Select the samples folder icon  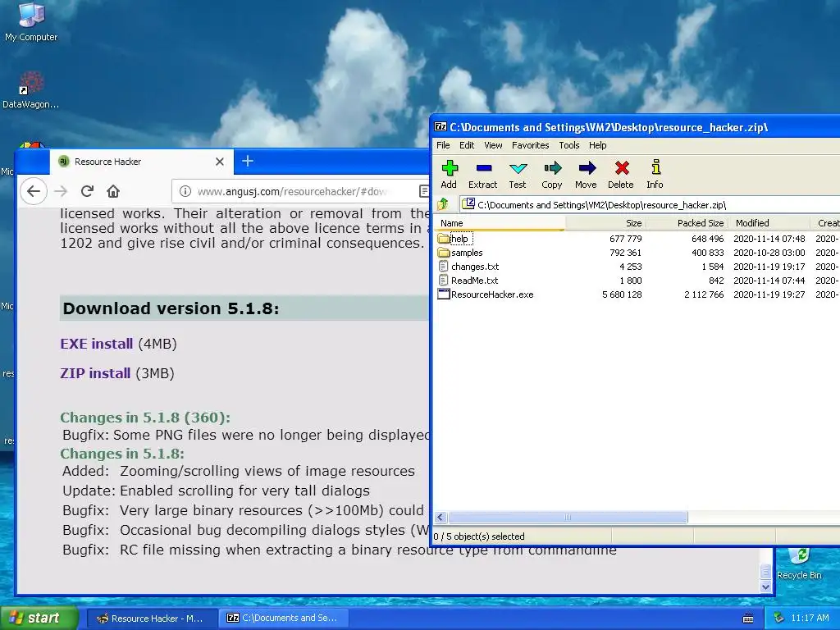[443, 253]
